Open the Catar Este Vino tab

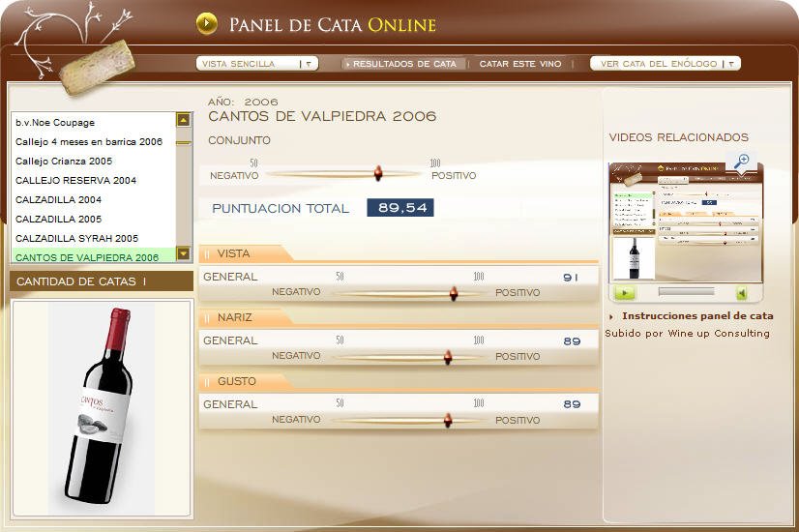pyautogui.click(x=520, y=64)
